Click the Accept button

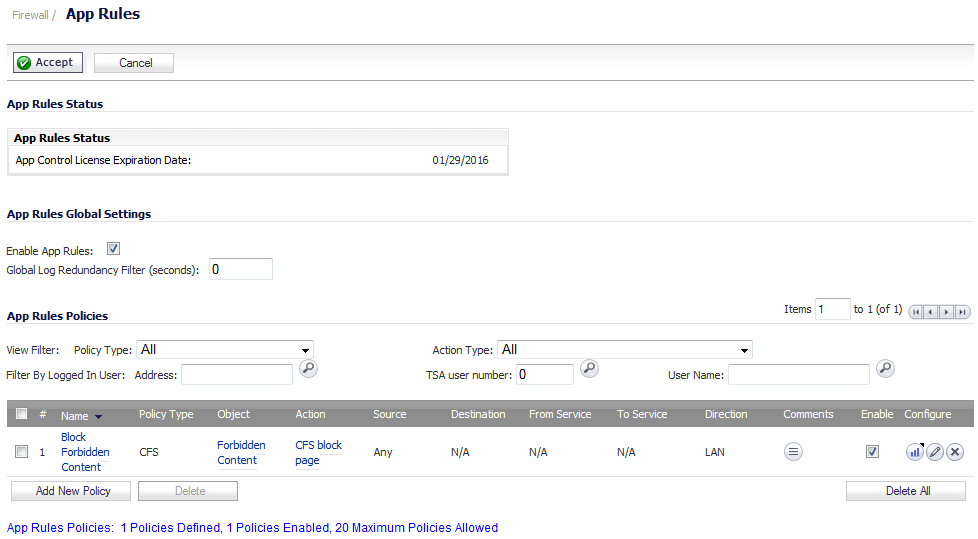(48, 62)
